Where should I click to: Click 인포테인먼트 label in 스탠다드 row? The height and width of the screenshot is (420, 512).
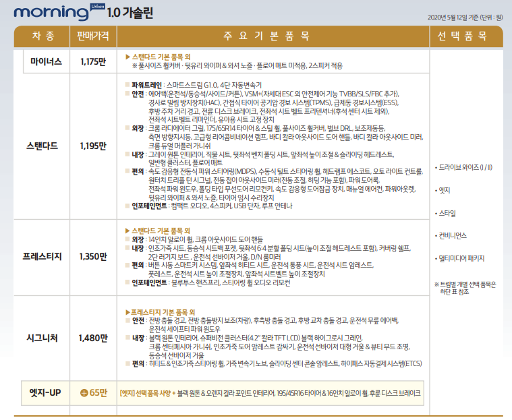(149, 206)
